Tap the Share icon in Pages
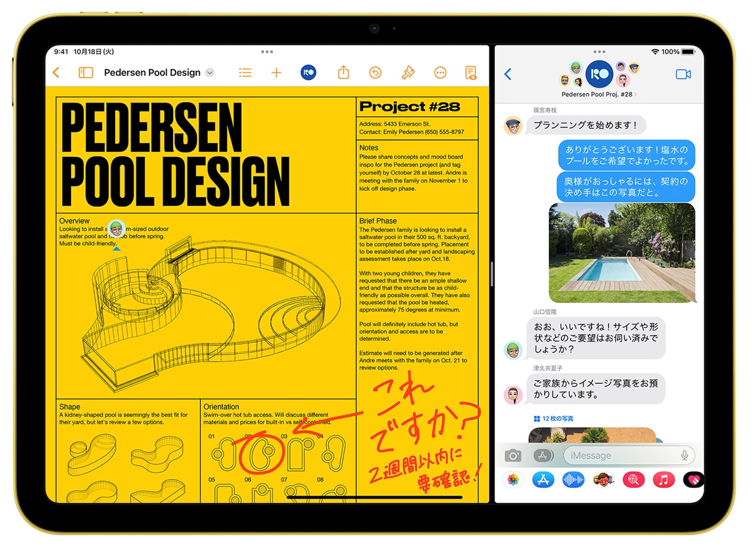This screenshot has height=560, width=756. coord(343,73)
